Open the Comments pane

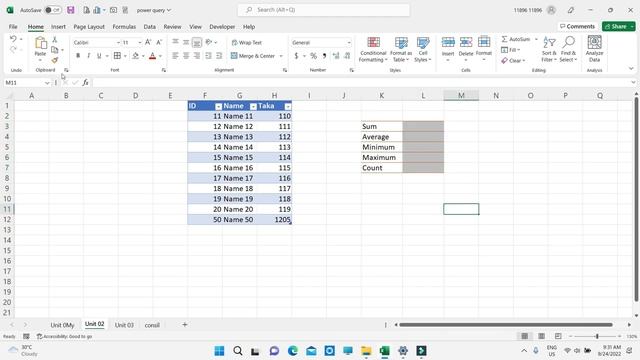coord(578,26)
